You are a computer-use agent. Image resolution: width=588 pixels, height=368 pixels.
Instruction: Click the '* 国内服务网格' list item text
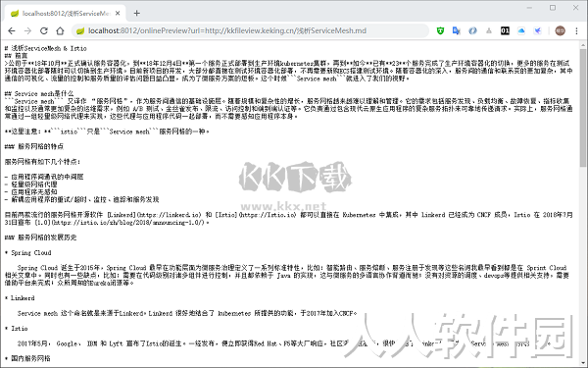(x=27, y=358)
